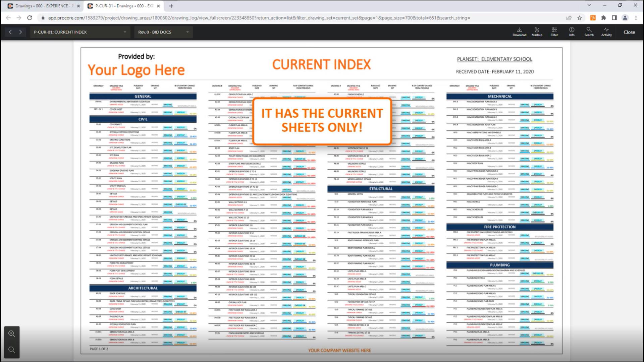Viewport: 644px width, 362px height.
Task: Open a new browser tab
Action: click(x=171, y=6)
